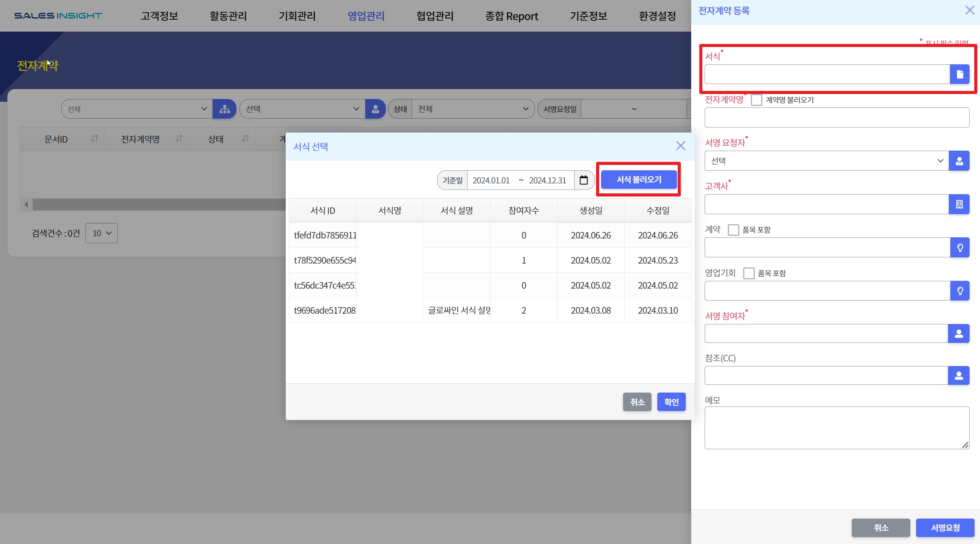This screenshot has height=544, width=980.
Task: Open 서명 참여자 person icon
Action: pyautogui.click(x=959, y=334)
